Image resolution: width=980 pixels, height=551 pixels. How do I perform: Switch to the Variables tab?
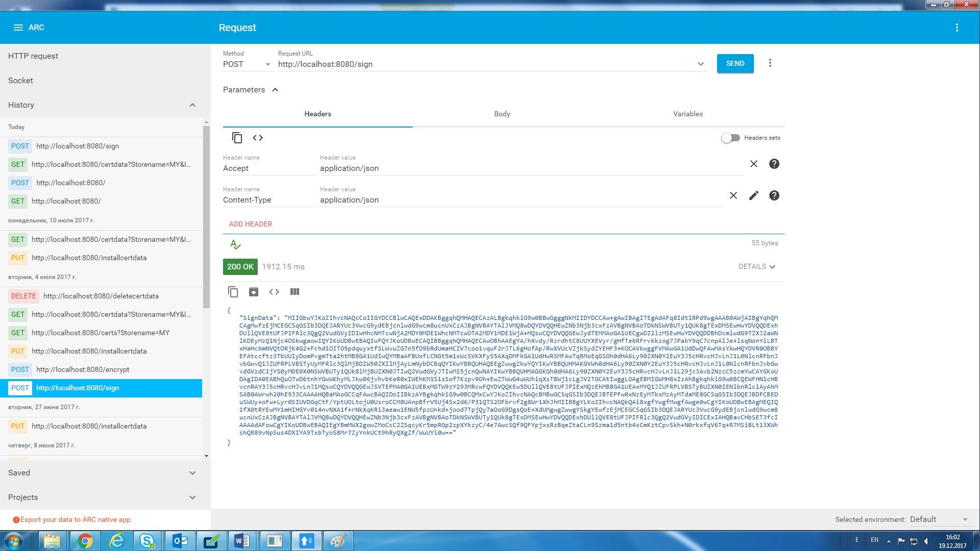coord(688,114)
